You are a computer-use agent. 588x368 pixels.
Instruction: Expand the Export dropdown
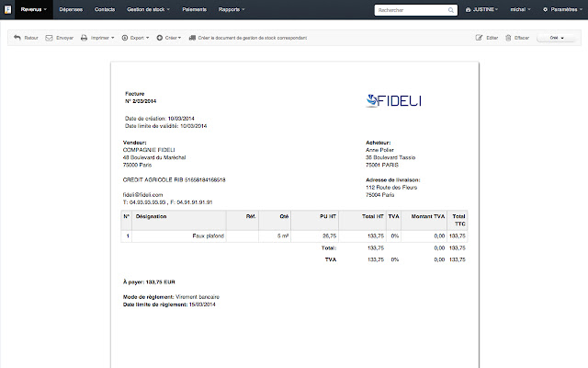(x=140, y=38)
